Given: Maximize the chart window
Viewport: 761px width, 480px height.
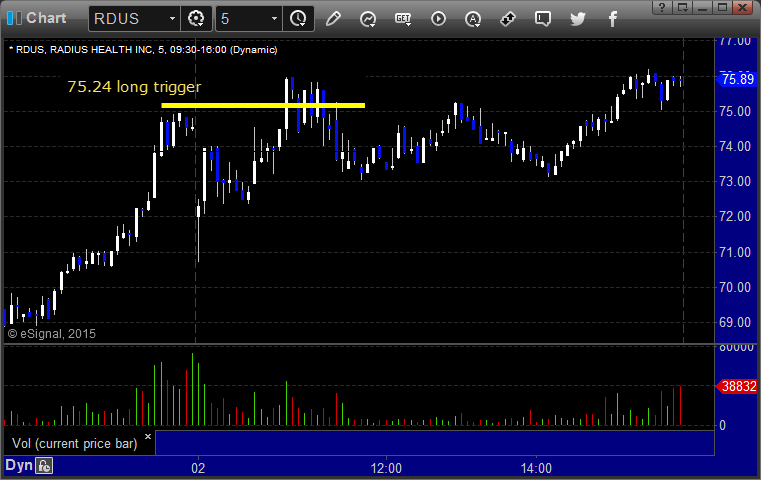Looking at the screenshot, I should [722, 7].
